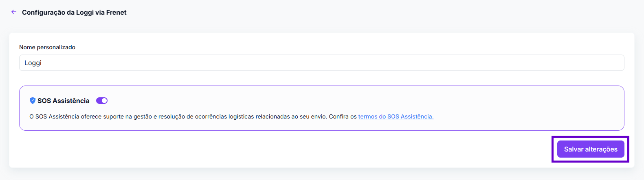This screenshot has width=644, height=180.
Task: Save changes with the purple button
Action: pyautogui.click(x=591, y=149)
